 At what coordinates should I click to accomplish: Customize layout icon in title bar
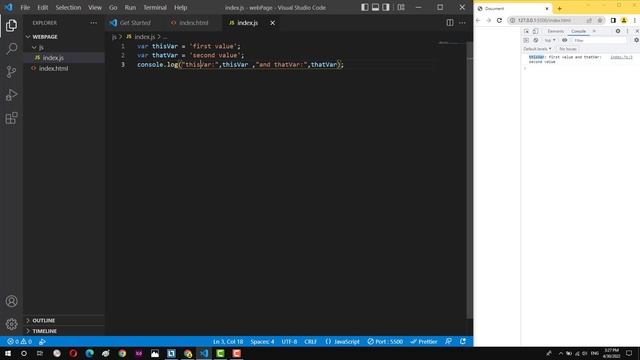click(x=401, y=7)
